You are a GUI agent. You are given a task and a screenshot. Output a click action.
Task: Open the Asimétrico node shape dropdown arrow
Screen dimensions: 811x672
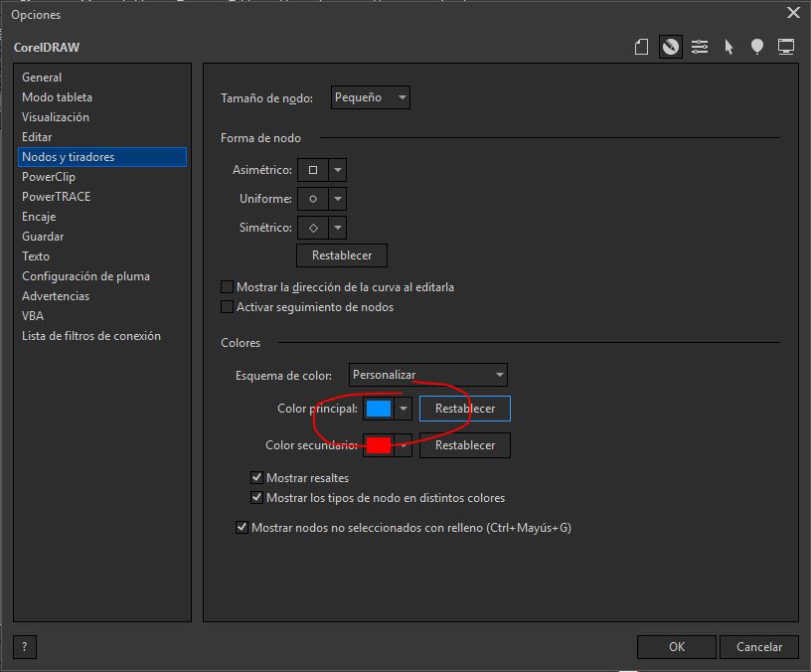click(337, 170)
